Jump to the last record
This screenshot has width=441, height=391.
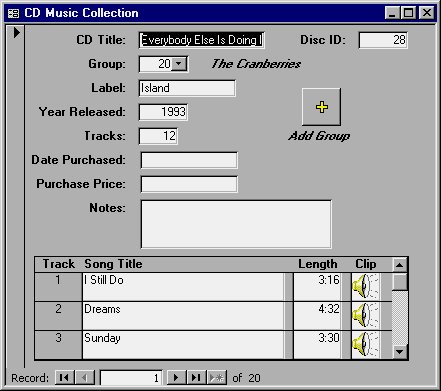[196, 378]
